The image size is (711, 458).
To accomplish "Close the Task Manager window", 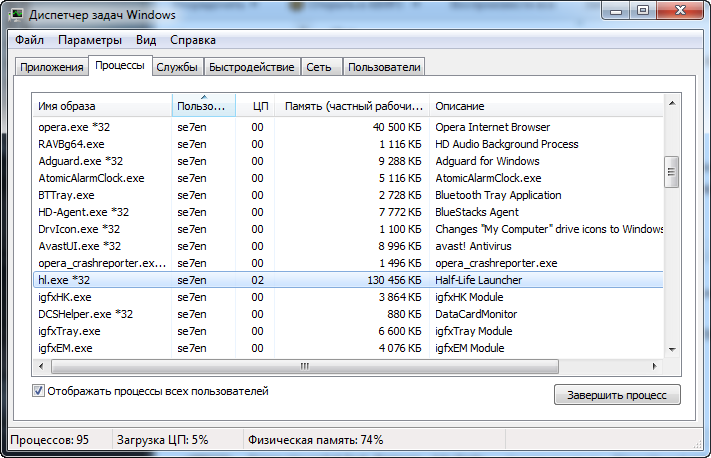I will (680, 10).
